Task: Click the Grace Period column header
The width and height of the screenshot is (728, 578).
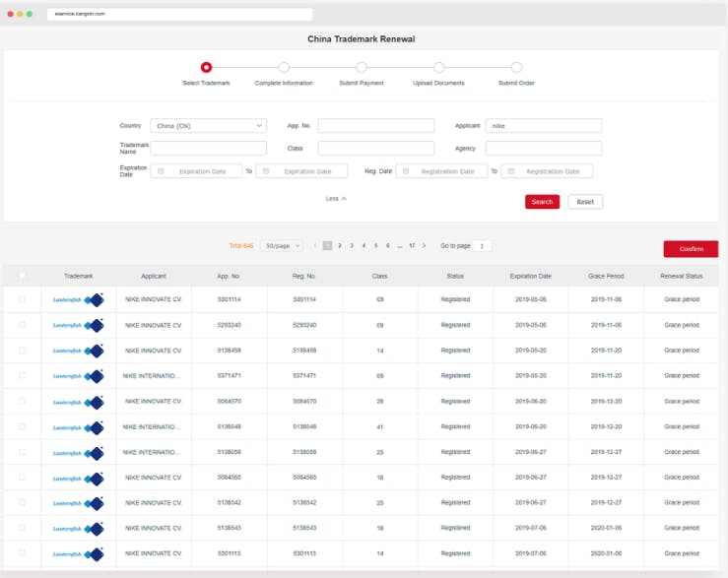Action: [606, 277]
